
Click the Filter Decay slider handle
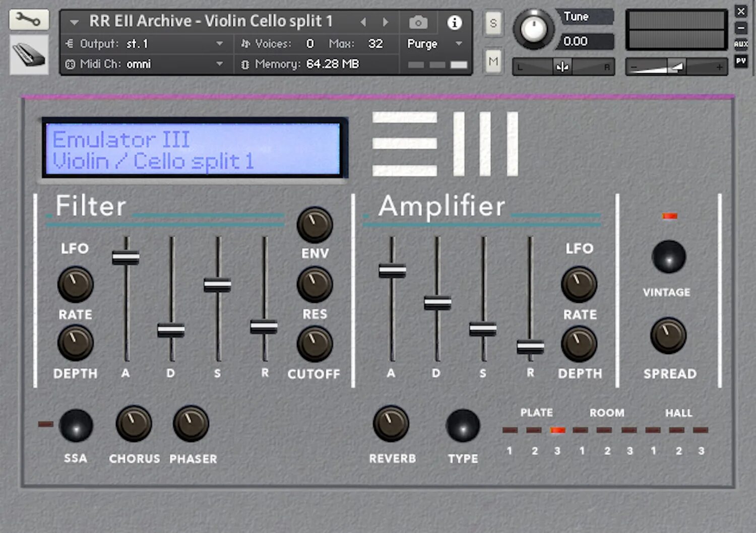coord(171,330)
